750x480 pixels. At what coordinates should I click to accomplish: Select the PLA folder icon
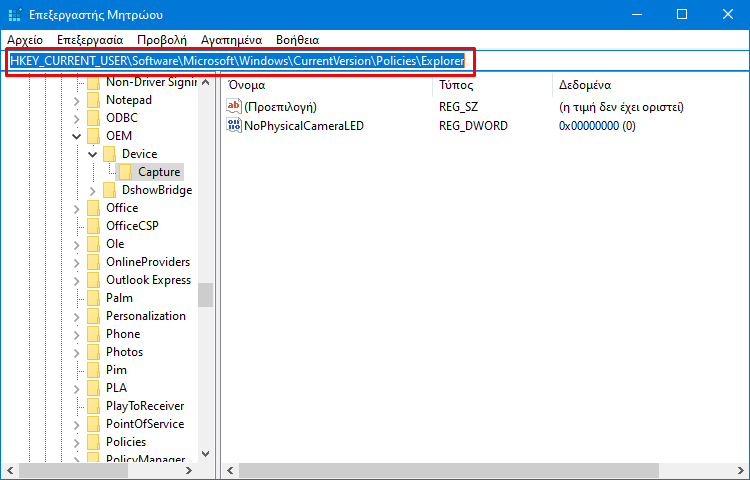[93, 388]
